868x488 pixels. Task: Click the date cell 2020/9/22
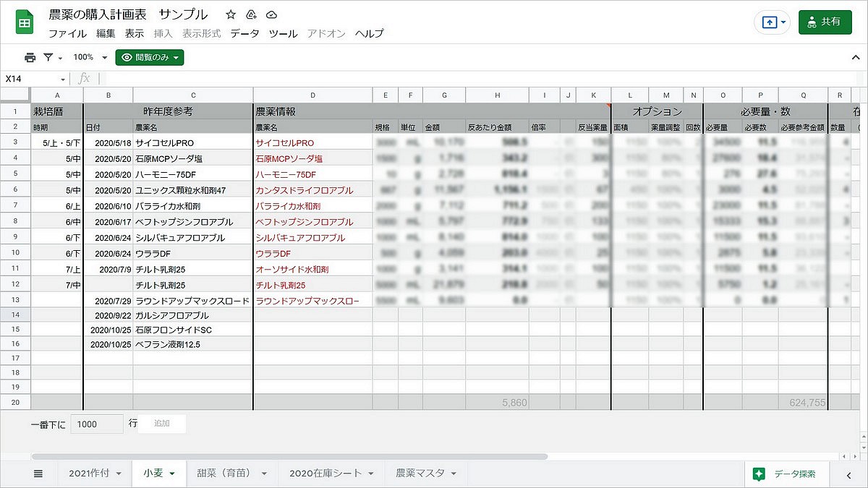pos(109,315)
